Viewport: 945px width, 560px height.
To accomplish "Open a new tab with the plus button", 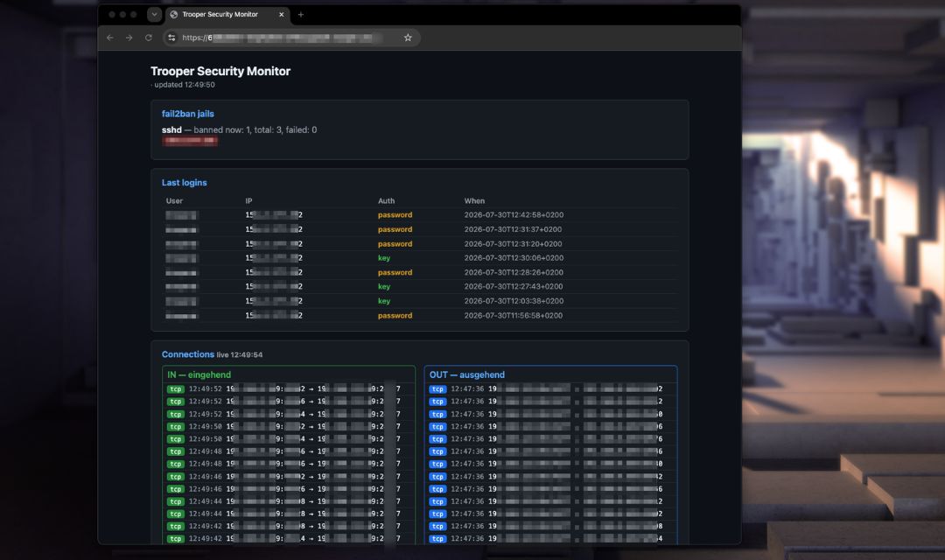I will [x=301, y=15].
